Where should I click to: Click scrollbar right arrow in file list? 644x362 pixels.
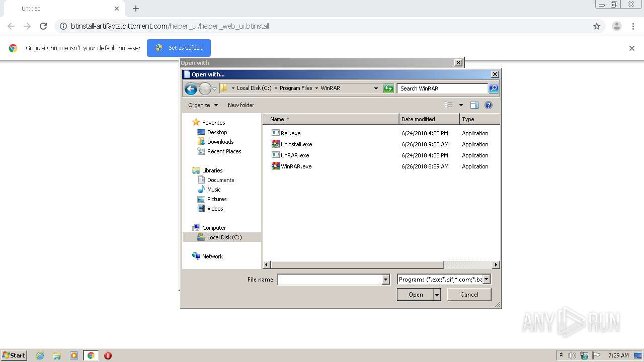click(x=496, y=264)
